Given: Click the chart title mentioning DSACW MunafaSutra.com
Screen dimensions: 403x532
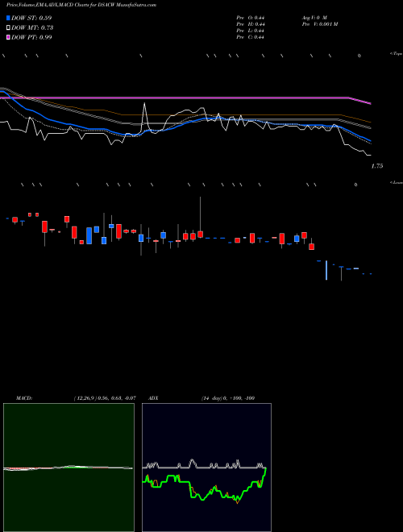Looking at the screenshot, I should (x=81, y=5).
